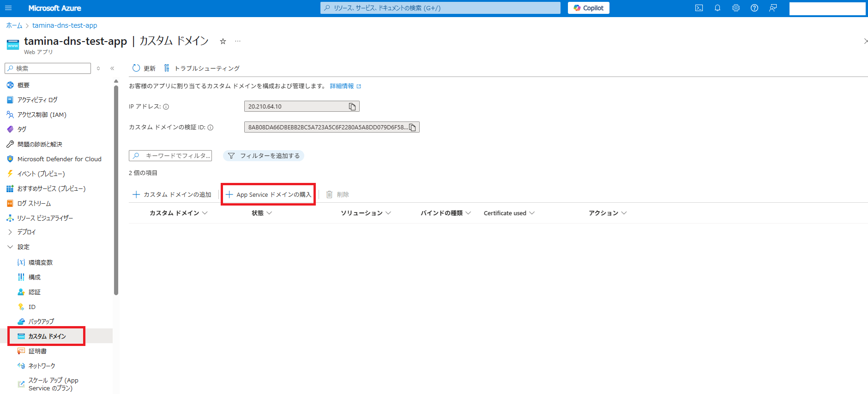Copy the IP address value
Viewport: 868px width, 394px height.
click(x=352, y=107)
